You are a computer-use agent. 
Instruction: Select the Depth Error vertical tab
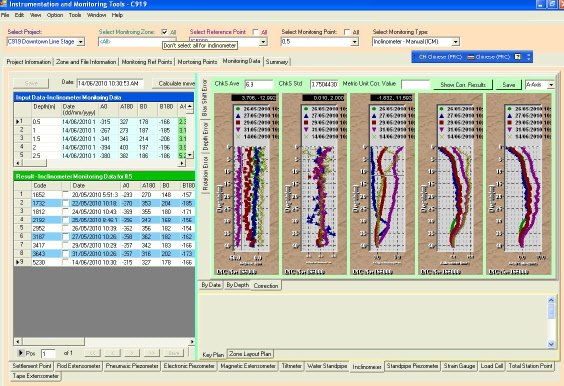click(205, 136)
